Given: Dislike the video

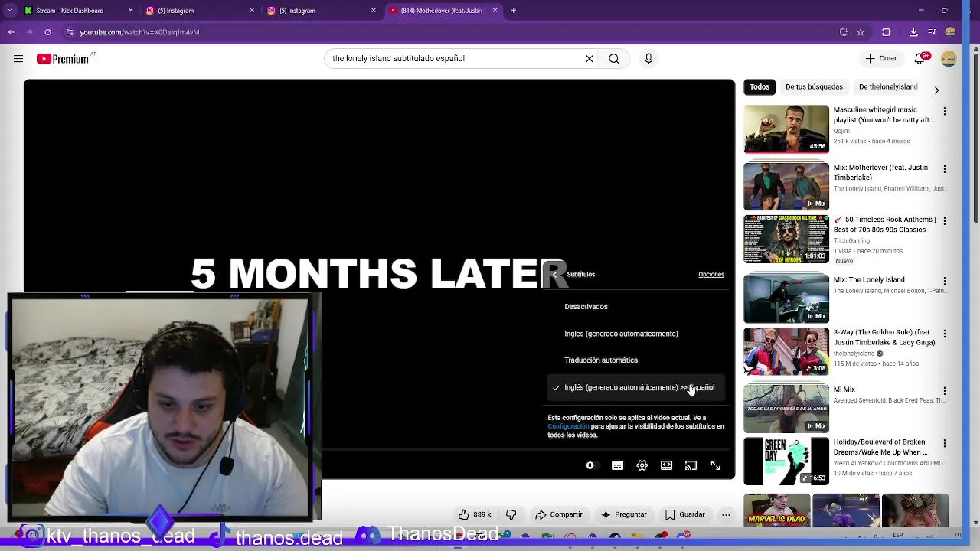Looking at the screenshot, I should pos(511,514).
